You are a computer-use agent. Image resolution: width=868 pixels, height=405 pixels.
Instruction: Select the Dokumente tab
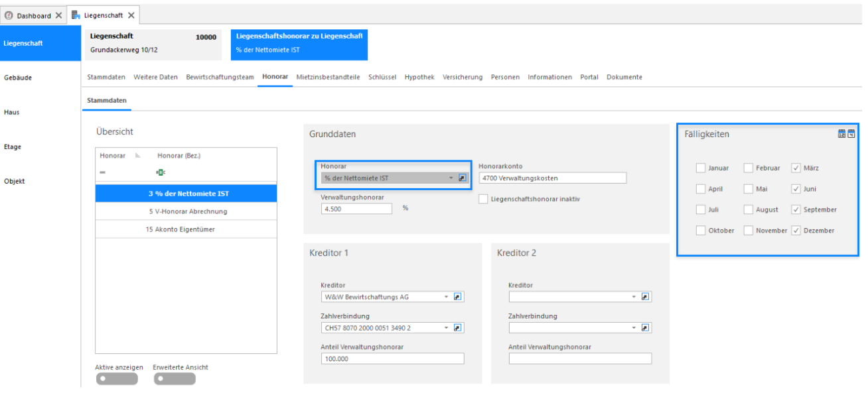click(624, 77)
